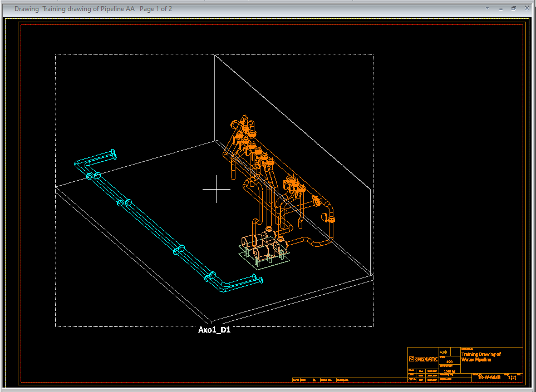Pick the TR-W-NMR drawing number field

489,377
